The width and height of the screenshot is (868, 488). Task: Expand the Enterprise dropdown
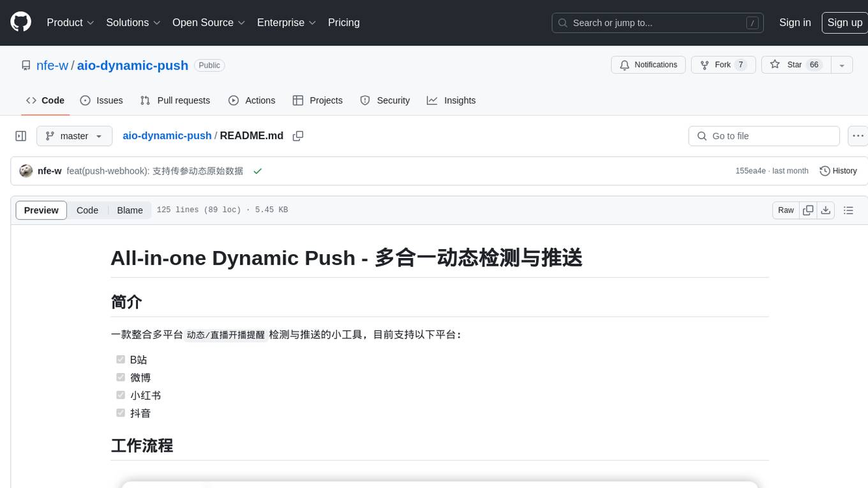point(287,22)
